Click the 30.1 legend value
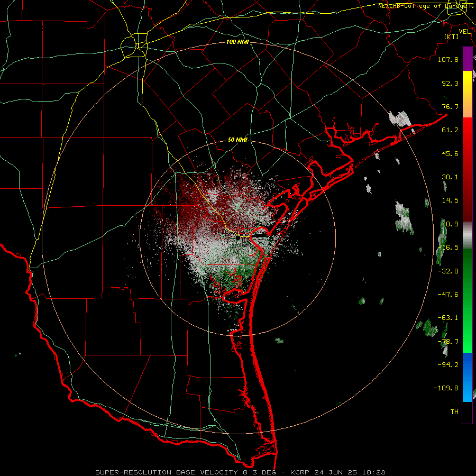476x476 pixels. tap(450, 177)
